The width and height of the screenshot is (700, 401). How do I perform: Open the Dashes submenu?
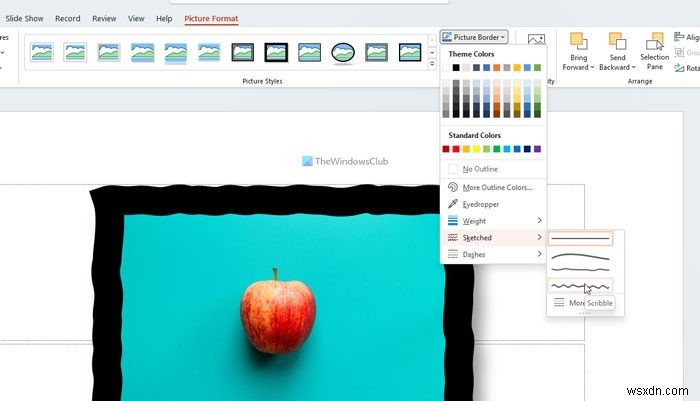pos(493,254)
